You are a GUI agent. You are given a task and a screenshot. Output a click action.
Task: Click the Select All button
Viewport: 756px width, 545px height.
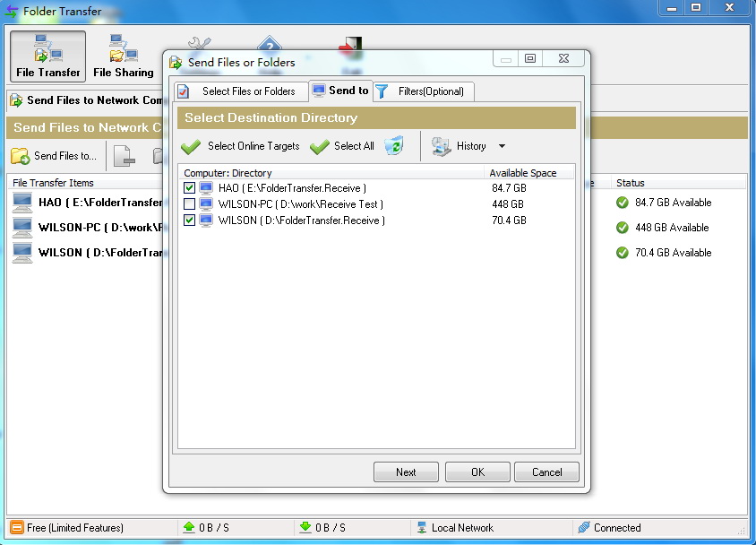pyautogui.click(x=342, y=146)
